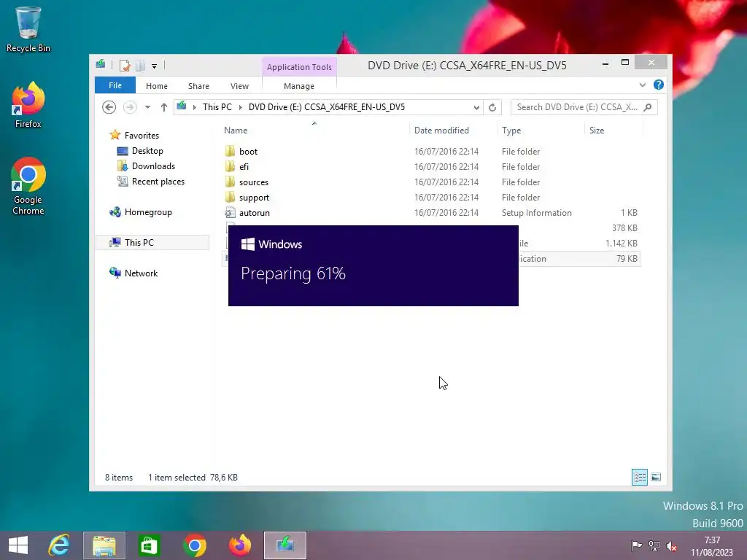Click This PC in the address breadcrumb
The image size is (747, 560).
(217, 107)
